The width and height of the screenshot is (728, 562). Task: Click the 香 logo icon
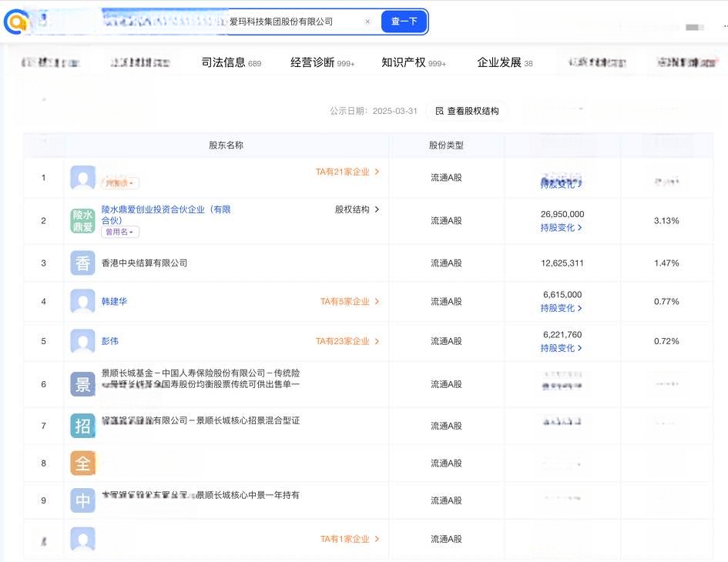(x=82, y=263)
